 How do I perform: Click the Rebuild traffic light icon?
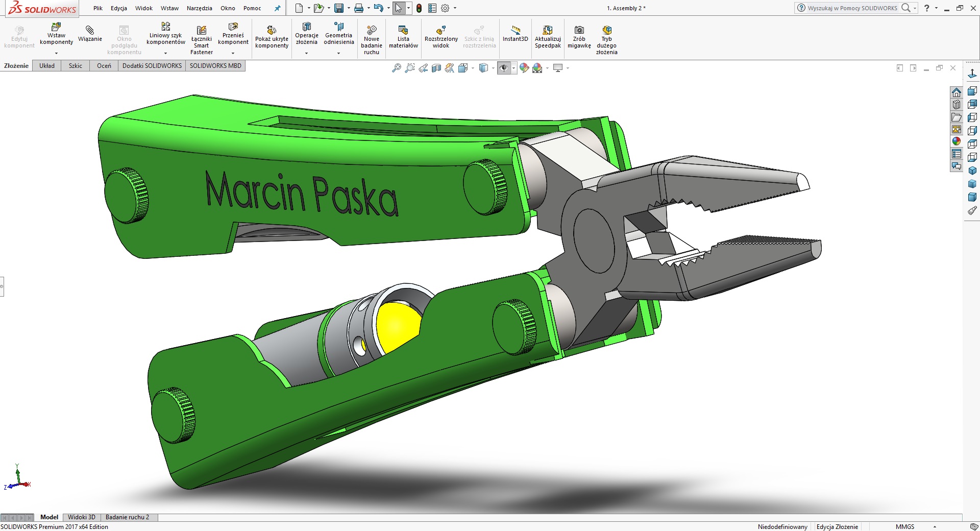pyautogui.click(x=419, y=8)
